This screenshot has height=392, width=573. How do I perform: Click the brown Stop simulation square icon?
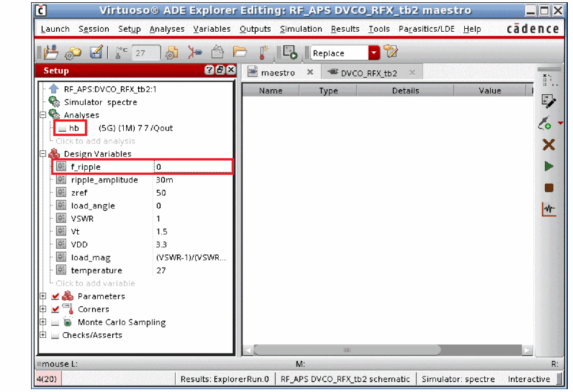click(x=549, y=188)
